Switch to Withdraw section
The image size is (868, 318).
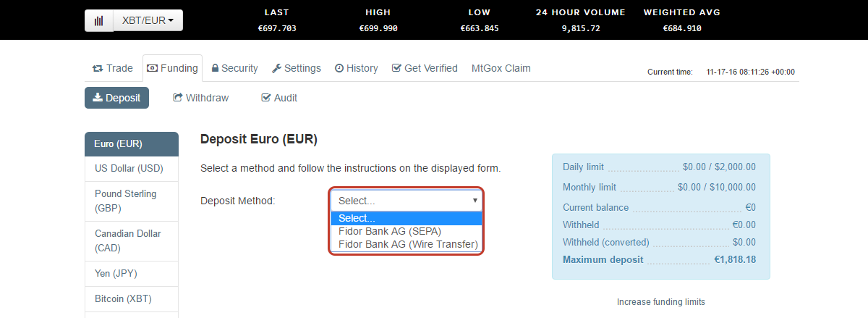(x=201, y=98)
